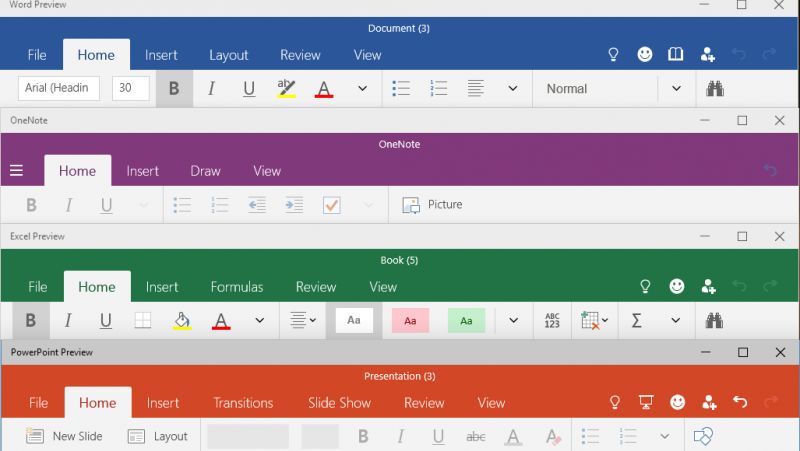This screenshot has height=451, width=800.
Task: Click the Clear Formatting icon in PowerPoint
Action: (x=553, y=437)
